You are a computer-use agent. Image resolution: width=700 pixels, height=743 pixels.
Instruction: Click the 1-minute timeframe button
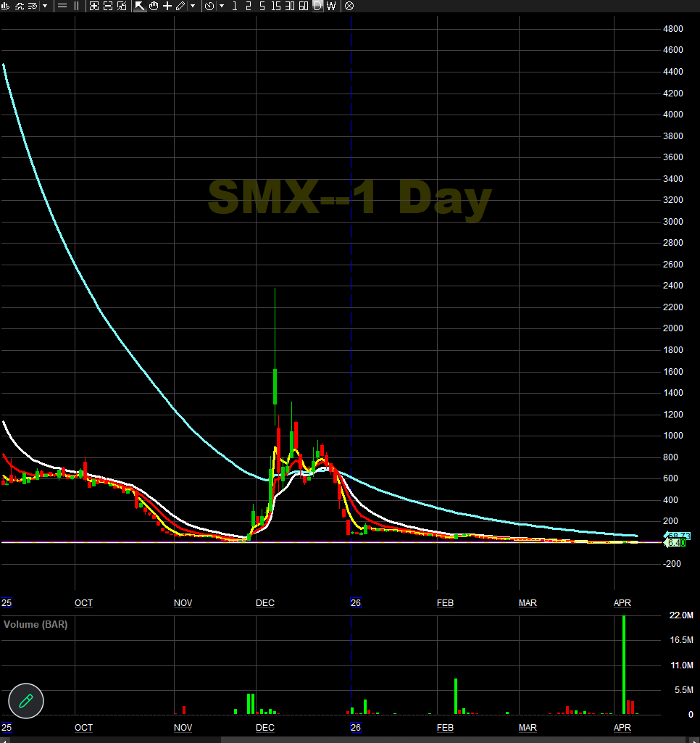click(x=233, y=6)
